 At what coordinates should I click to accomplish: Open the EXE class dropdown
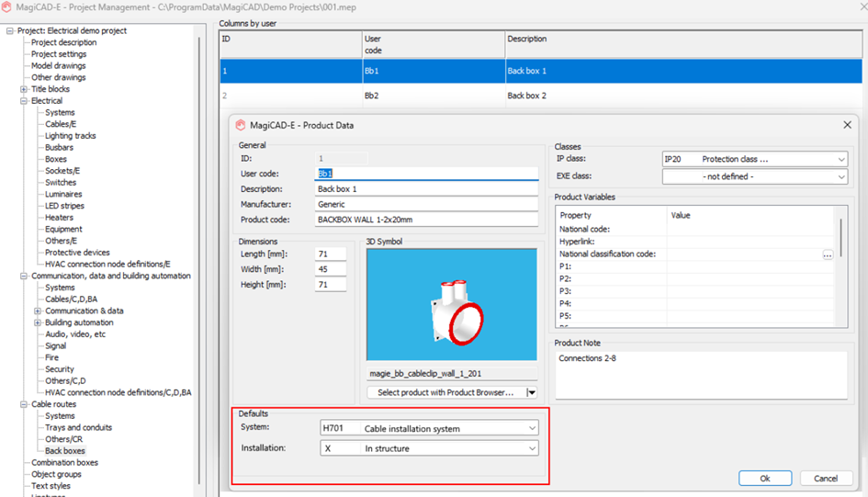tap(840, 176)
